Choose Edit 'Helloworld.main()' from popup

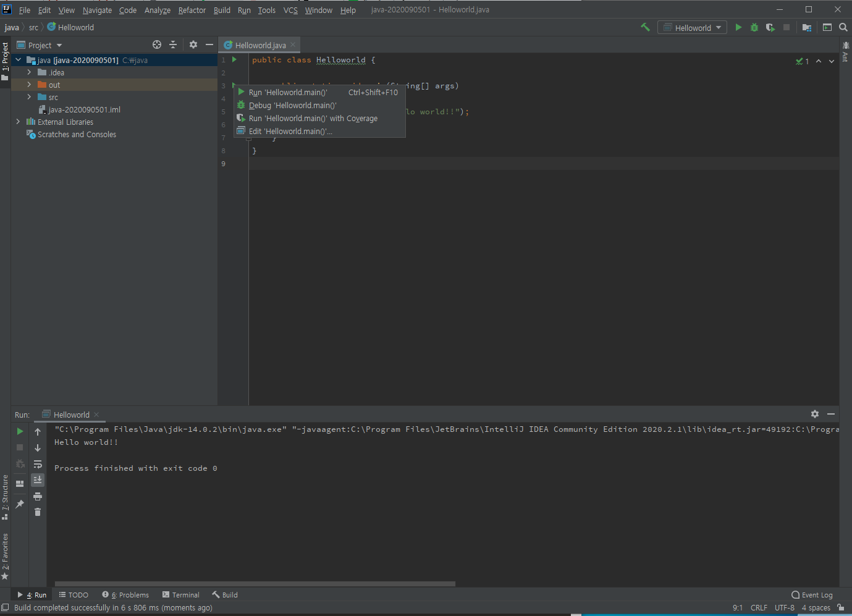319,132
